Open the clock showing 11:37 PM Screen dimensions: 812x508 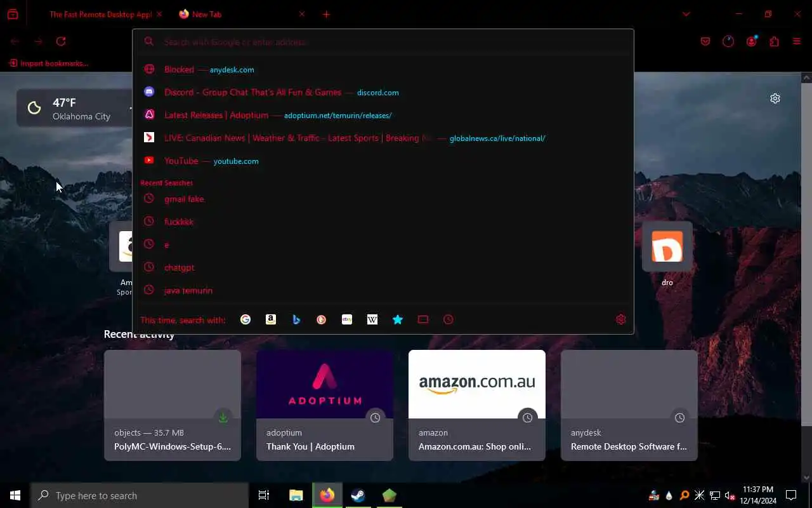click(x=758, y=495)
